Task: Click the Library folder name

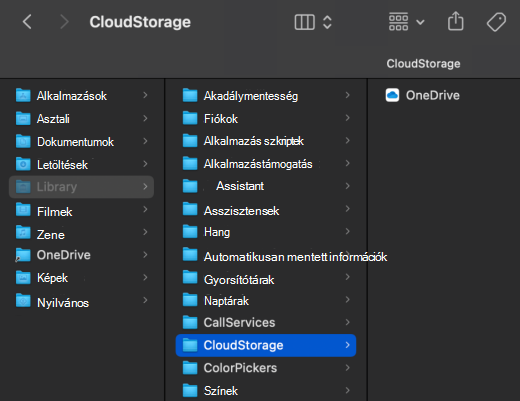Action: pyautogui.click(x=57, y=187)
